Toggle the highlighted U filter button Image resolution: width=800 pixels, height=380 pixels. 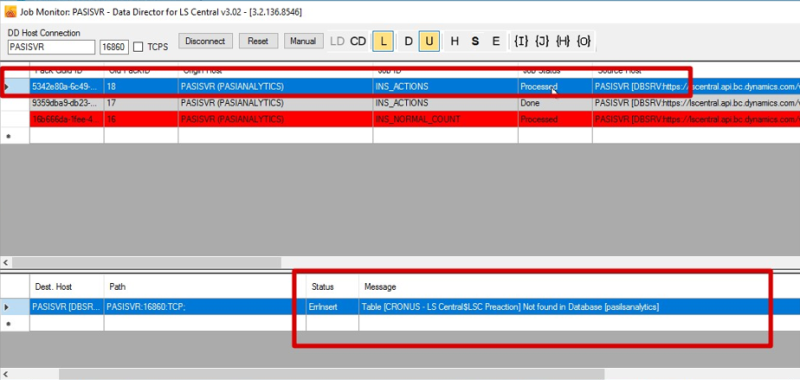429,41
